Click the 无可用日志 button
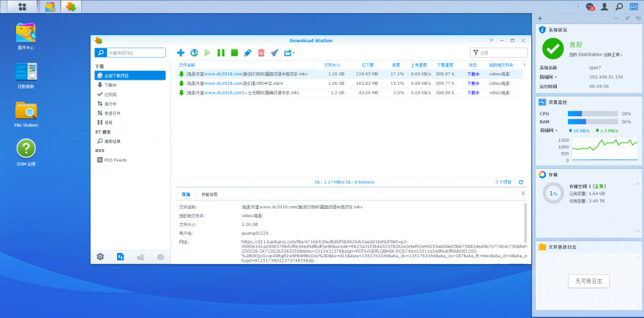This screenshot has width=644, height=318. tap(588, 281)
